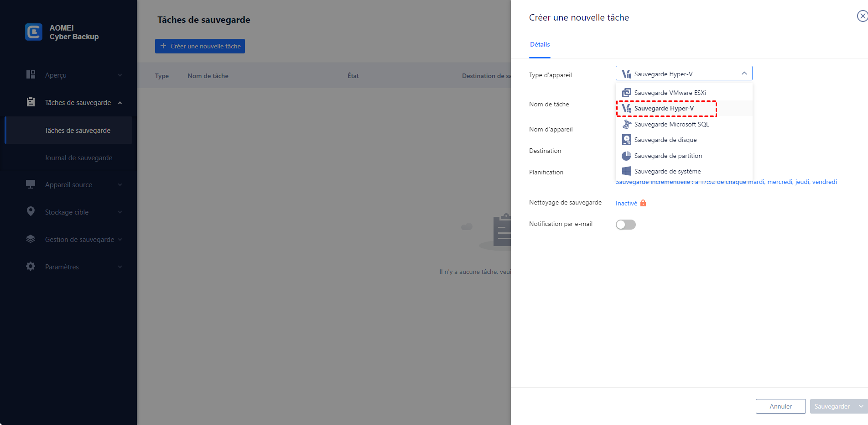The image size is (868, 425).
Task: Click the Tâches de sauvegarde page title
Action: coord(204,20)
